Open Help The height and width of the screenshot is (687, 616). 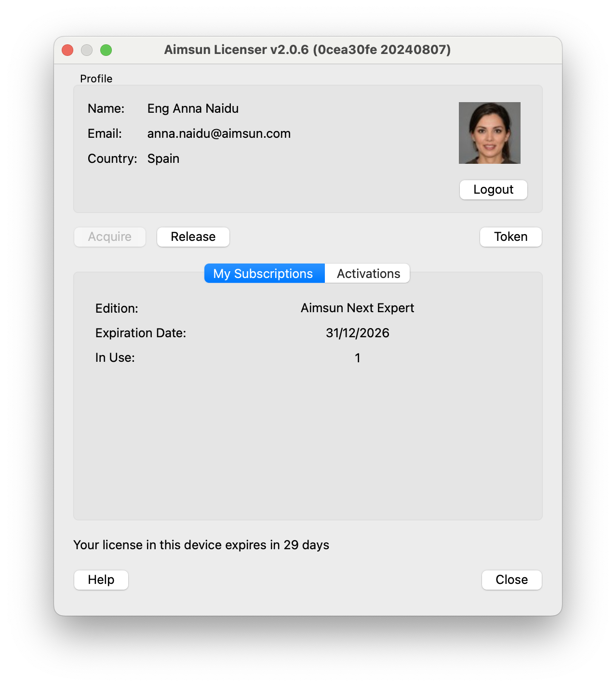tap(101, 580)
